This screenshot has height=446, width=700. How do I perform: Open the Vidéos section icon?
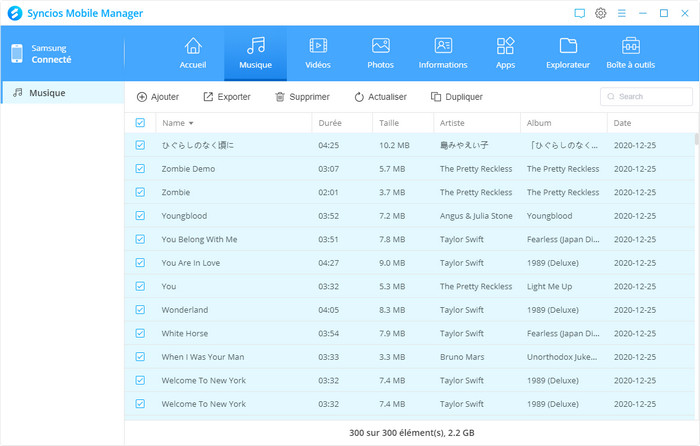coord(317,52)
